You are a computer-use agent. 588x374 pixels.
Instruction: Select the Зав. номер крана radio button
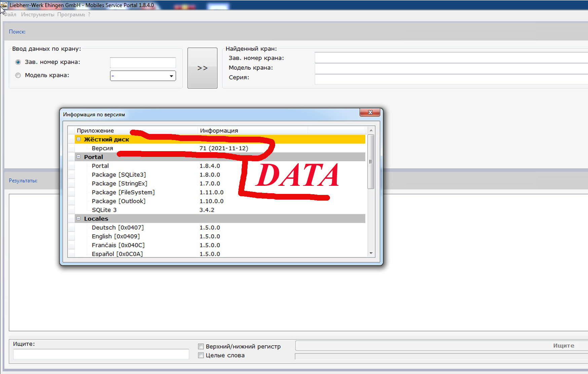click(18, 62)
